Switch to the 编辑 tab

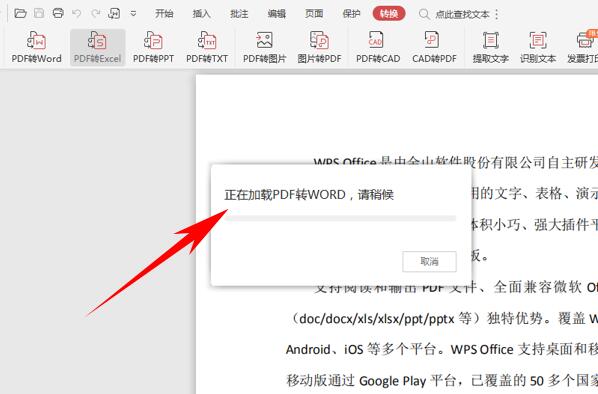pyautogui.click(x=276, y=14)
